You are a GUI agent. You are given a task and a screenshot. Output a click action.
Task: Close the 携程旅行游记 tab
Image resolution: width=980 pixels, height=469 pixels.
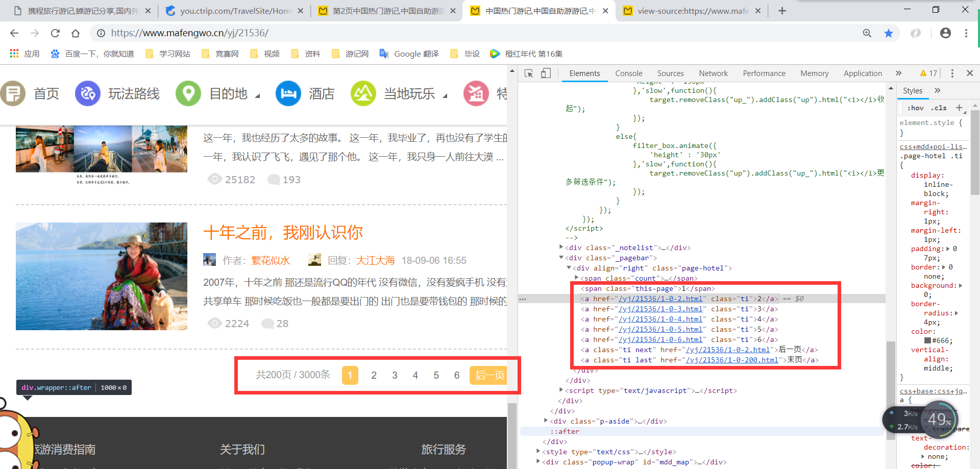[x=148, y=11]
